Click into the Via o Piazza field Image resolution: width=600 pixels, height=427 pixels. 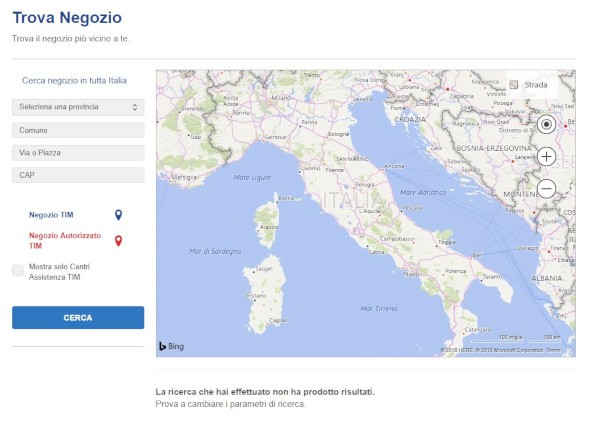pos(78,153)
